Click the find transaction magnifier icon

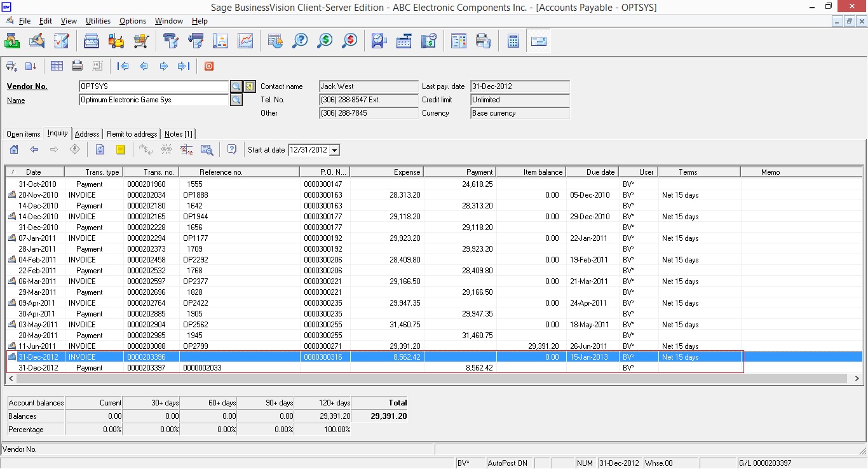[207, 150]
